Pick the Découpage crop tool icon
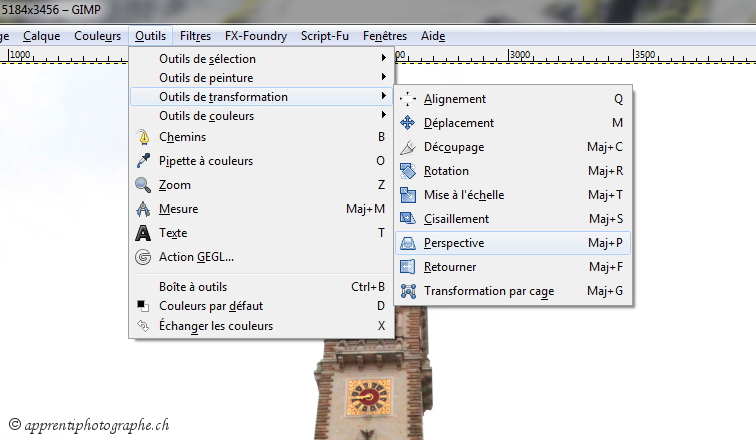Viewport: 756px width, 440px height. [407, 147]
